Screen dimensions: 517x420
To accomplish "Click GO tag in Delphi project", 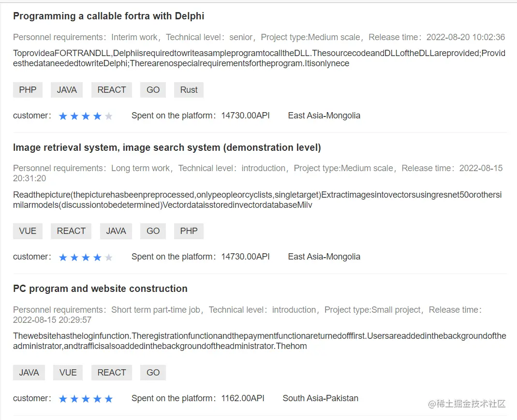I will [x=153, y=90].
